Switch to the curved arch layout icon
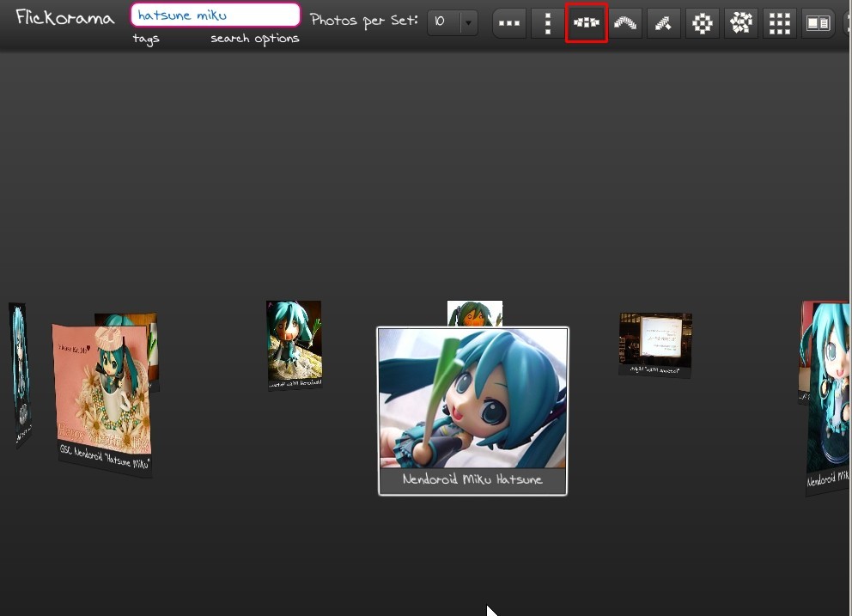This screenshot has width=852, height=616. tap(625, 23)
